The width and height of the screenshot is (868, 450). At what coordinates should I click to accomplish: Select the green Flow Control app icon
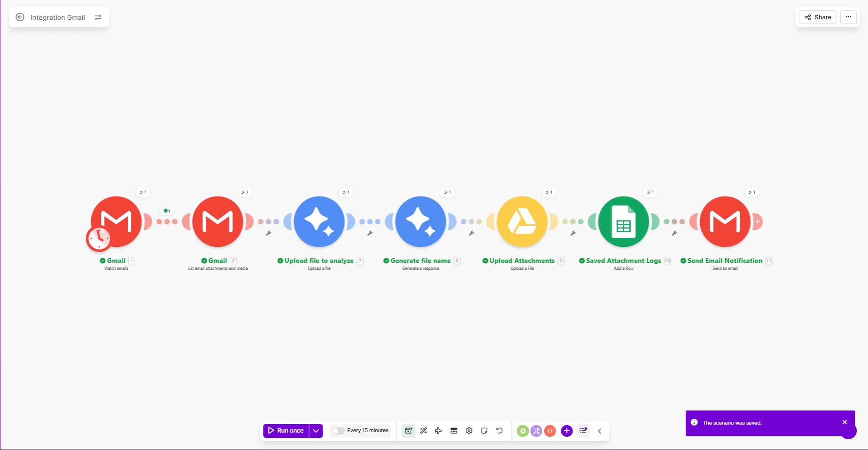coord(522,430)
